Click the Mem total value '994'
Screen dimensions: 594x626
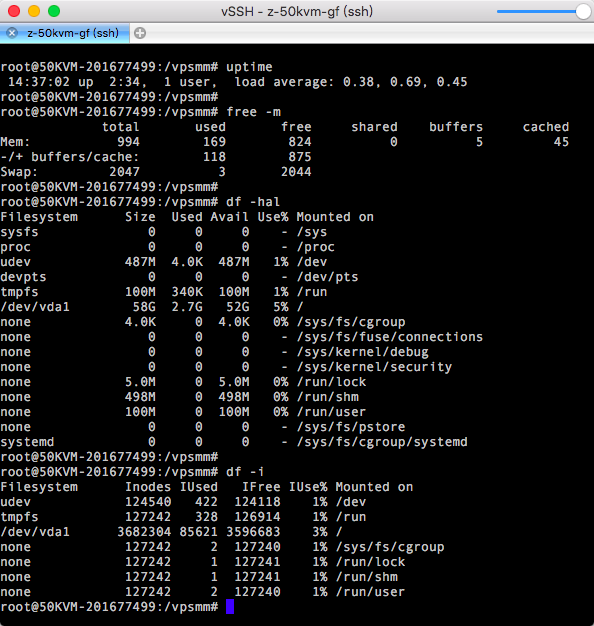point(128,142)
